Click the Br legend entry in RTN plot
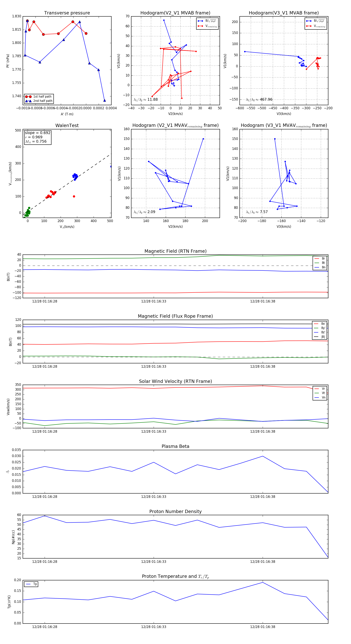The image size is (351, 644). [x=320, y=259]
